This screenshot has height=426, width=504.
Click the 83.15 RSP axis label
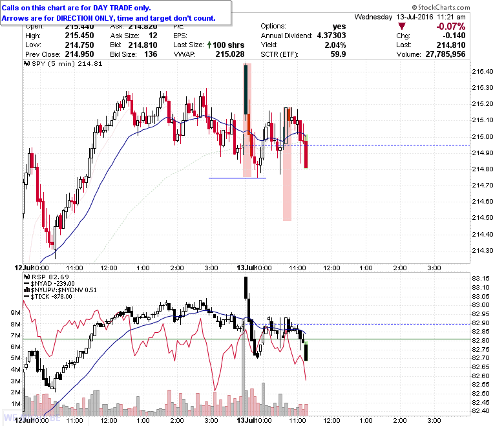[x=481, y=279]
